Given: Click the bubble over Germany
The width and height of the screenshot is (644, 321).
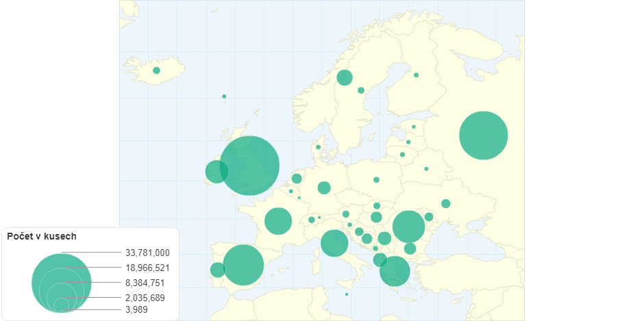Looking at the screenshot, I should point(324,188).
